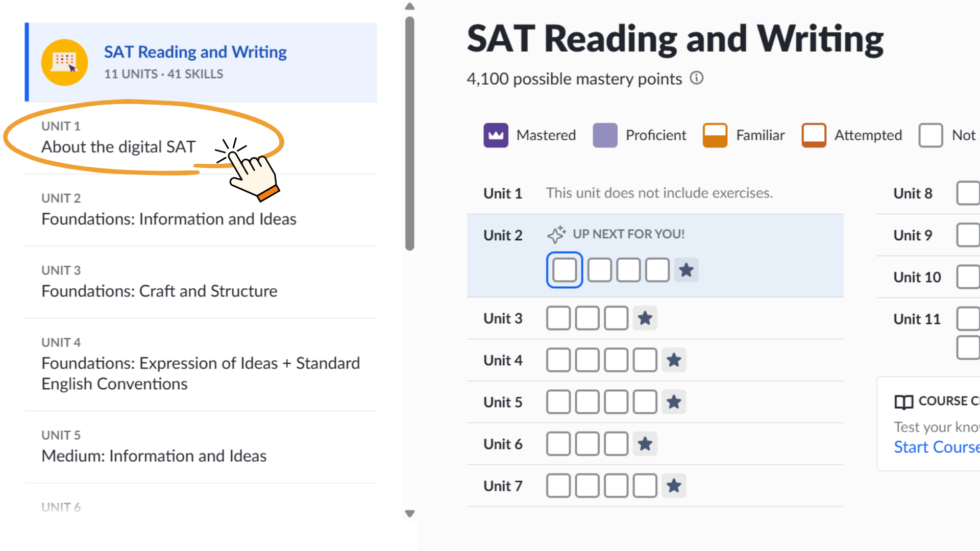Click the Start Course challenge link
The height and width of the screenshot is (551, 980).
[937, 447]
